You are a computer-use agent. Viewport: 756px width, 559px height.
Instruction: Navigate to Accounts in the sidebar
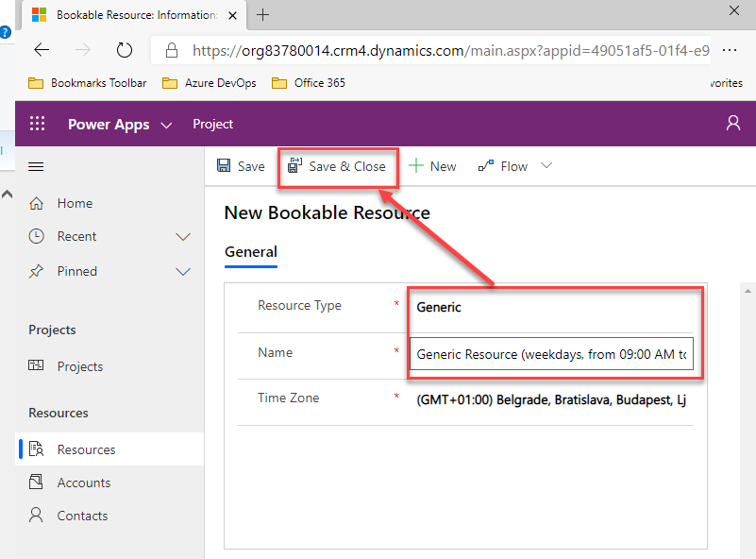[83, 483]
